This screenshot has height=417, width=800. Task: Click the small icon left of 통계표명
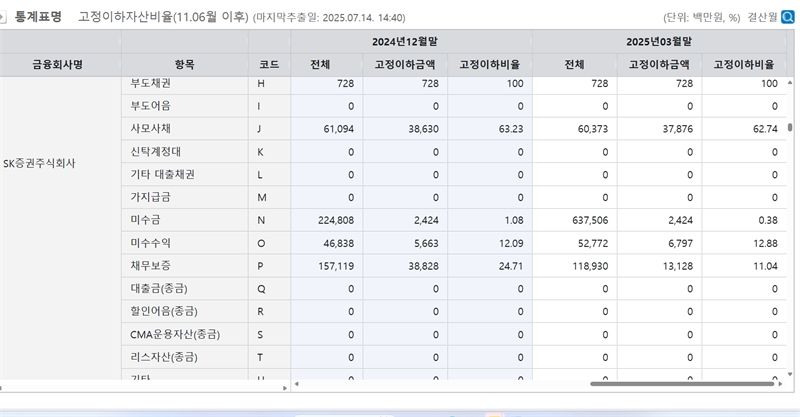point(5,17)
